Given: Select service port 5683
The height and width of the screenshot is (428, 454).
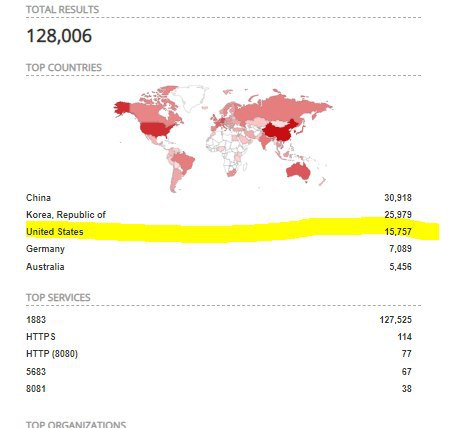Looking at the screenshot, I should coord(36,371).
